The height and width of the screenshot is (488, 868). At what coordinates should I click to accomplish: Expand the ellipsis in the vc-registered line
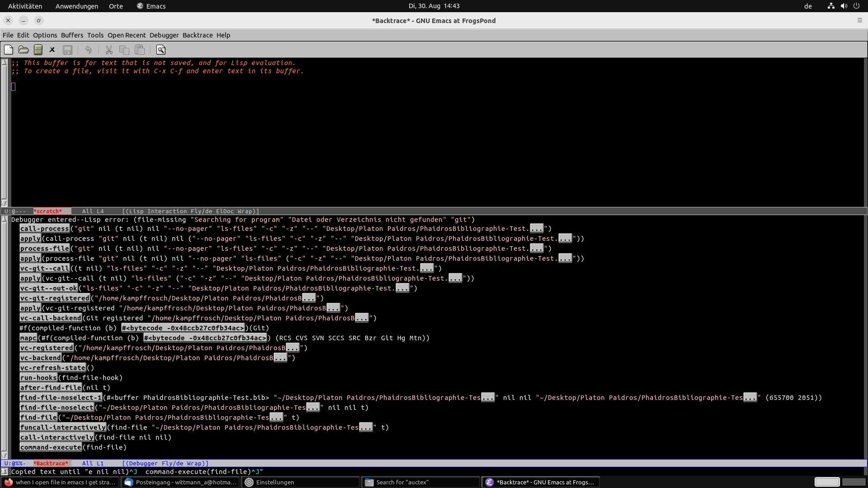292,348
